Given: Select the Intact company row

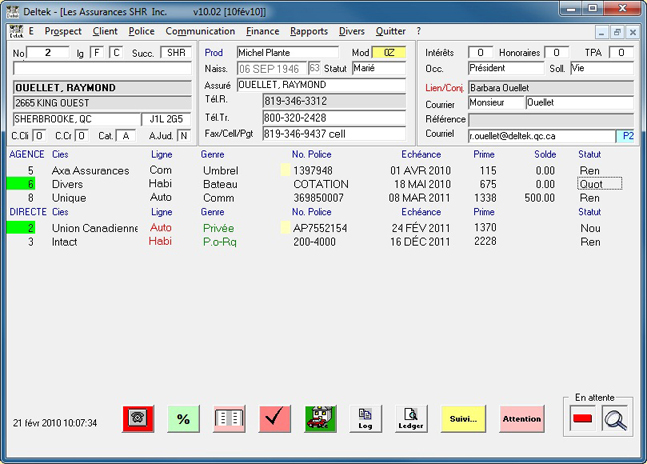Looking at the screenshot, I should [318, 242].
